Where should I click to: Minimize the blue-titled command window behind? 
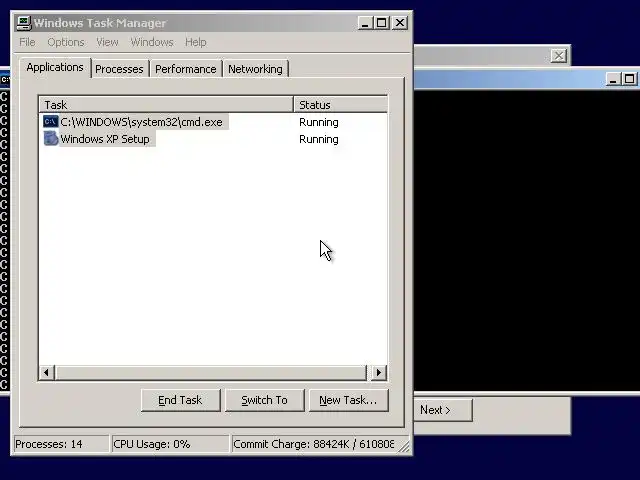[x=613, y=79]
